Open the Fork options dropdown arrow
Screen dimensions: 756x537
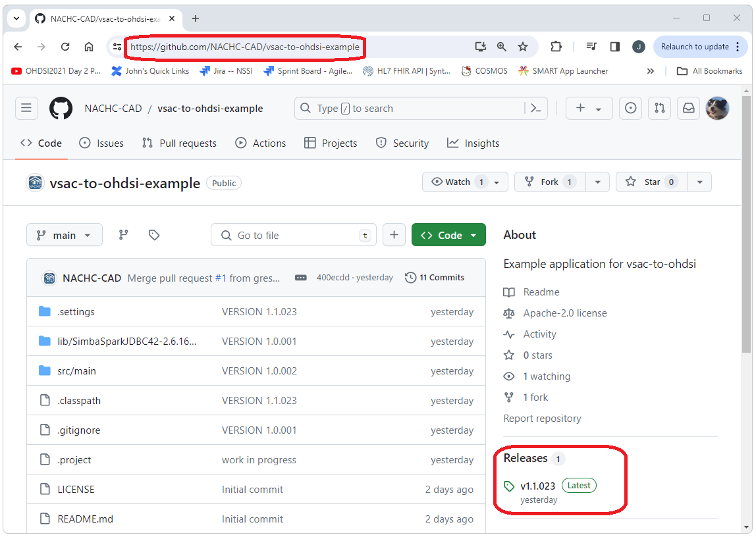598,182
